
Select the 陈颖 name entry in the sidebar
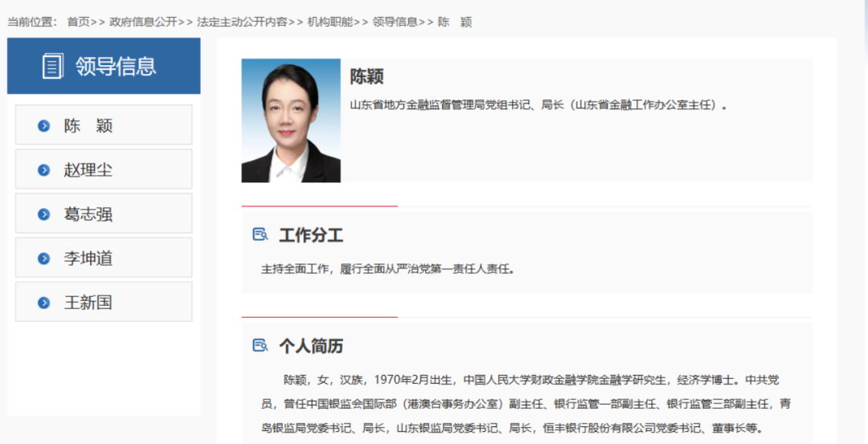pyautogui.click(x=88, y=126)
